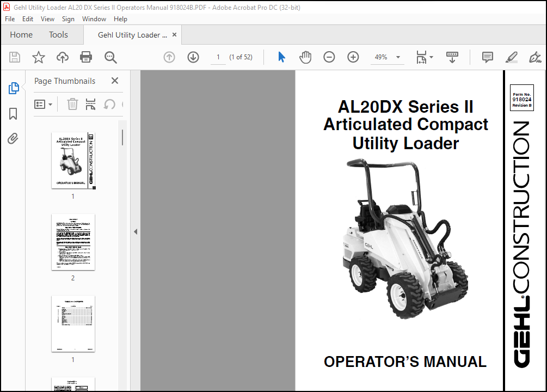Open the Sign menu
This screenshot has width=547, height=392.
point(68,19)
